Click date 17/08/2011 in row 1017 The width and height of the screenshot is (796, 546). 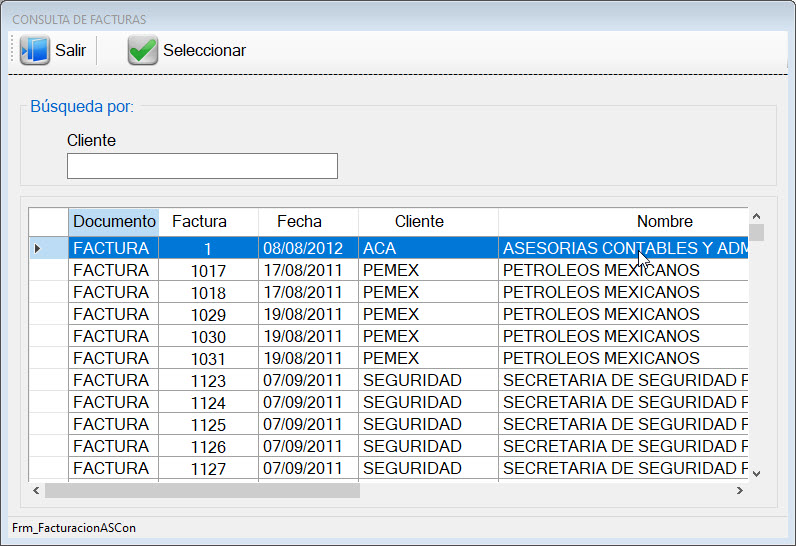309,270
